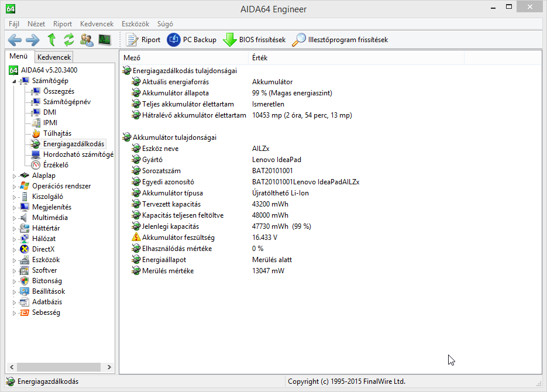Click the tree scrollbar left arrow
Image resolution: width=547 pixels, height=392 pixels.
point(12,367)
